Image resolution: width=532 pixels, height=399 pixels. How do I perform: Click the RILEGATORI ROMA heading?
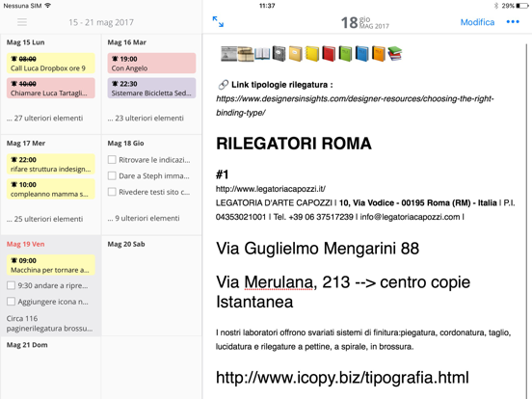(294, 144)
